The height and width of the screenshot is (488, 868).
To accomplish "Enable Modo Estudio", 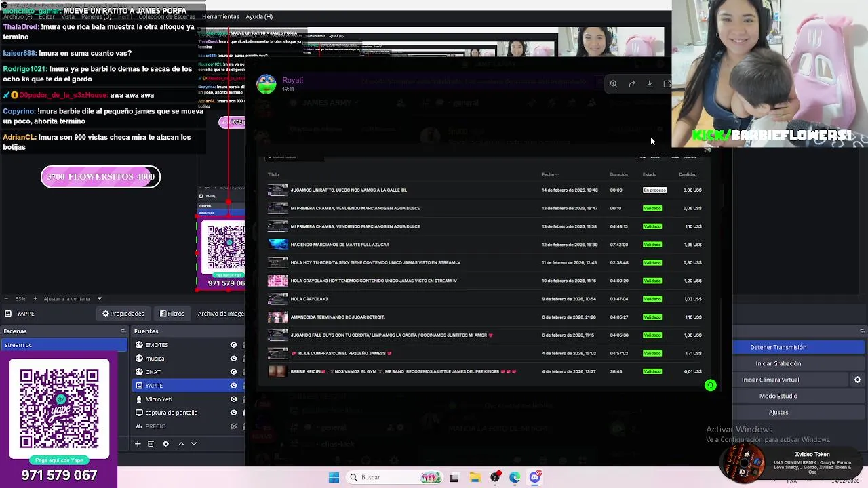I will (x=798, y=396).
